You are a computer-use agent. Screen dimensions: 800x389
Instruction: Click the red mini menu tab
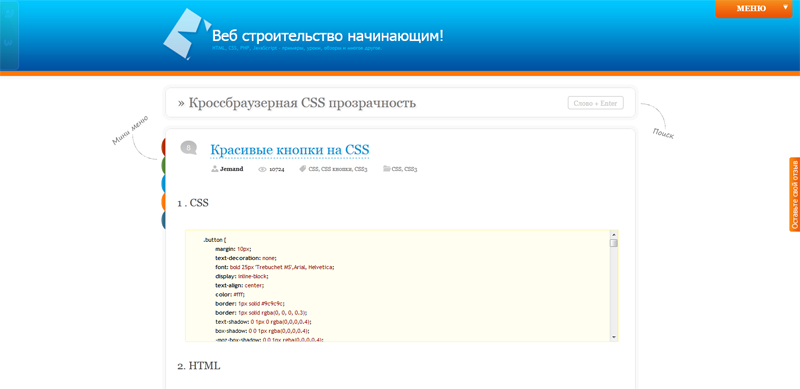tap(163, 147)
